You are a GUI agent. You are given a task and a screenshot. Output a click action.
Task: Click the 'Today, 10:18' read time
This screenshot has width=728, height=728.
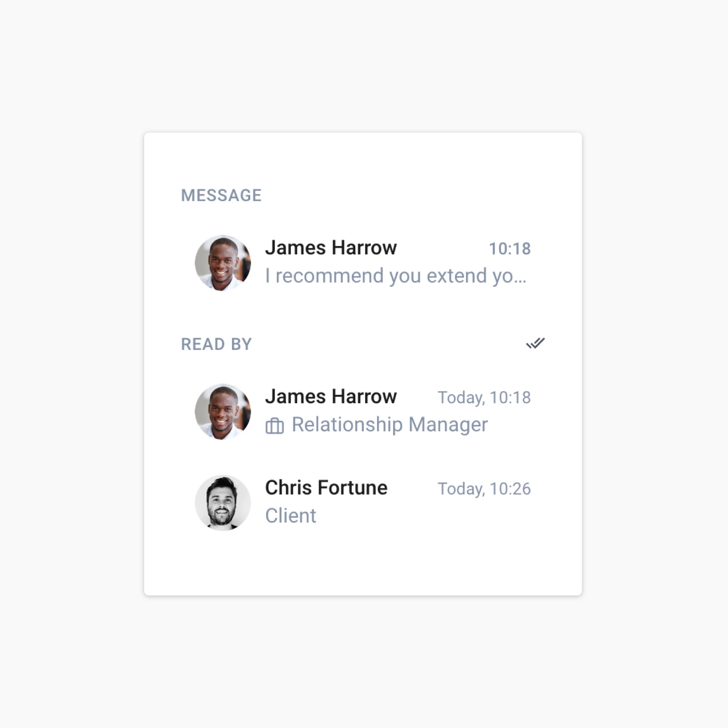pos(484,398)
